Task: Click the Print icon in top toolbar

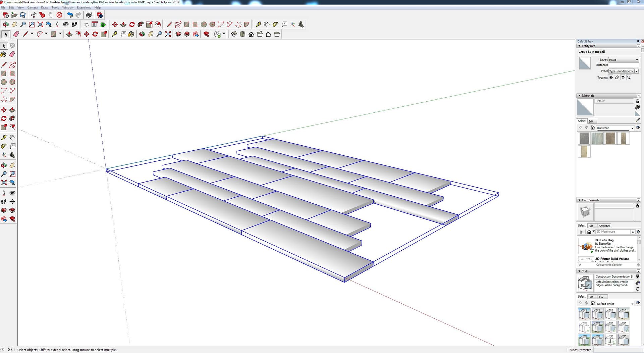Action: [x=89, y=15]
